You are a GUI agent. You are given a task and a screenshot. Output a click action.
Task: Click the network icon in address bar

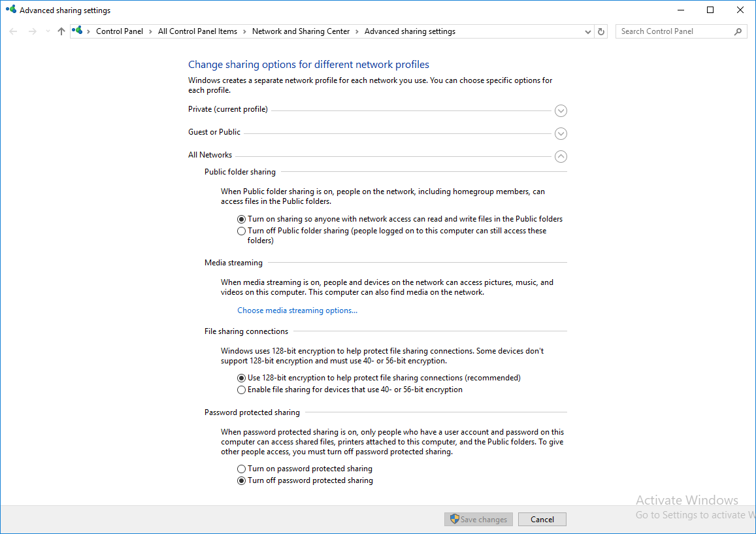click(77, 30)
